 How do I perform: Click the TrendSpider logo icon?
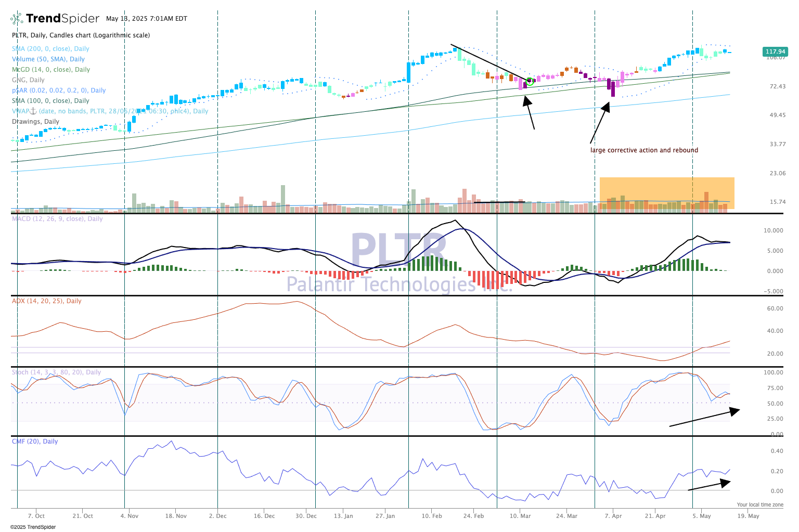pos(17,19)
